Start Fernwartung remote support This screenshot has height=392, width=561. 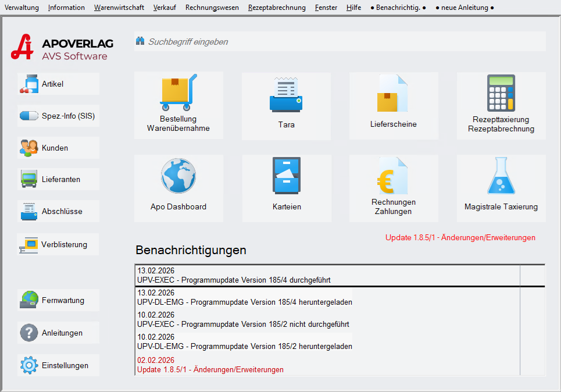pyautogui.click(x=58, y=300)
